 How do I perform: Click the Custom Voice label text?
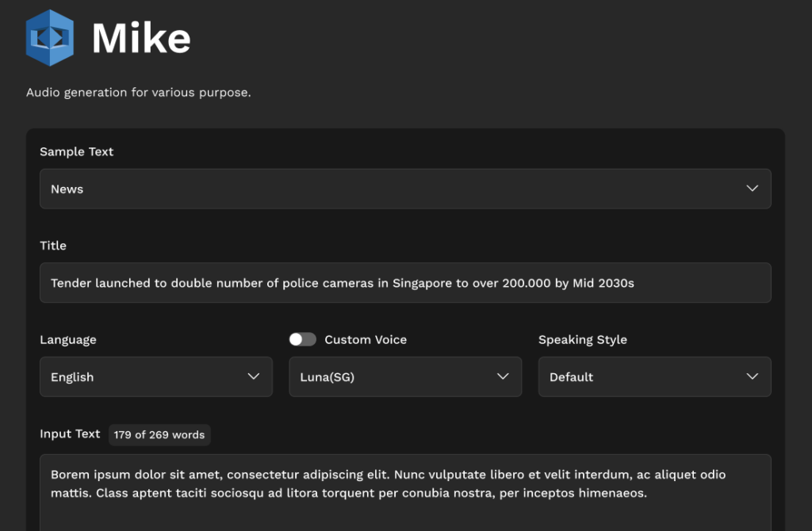point(366,339)
